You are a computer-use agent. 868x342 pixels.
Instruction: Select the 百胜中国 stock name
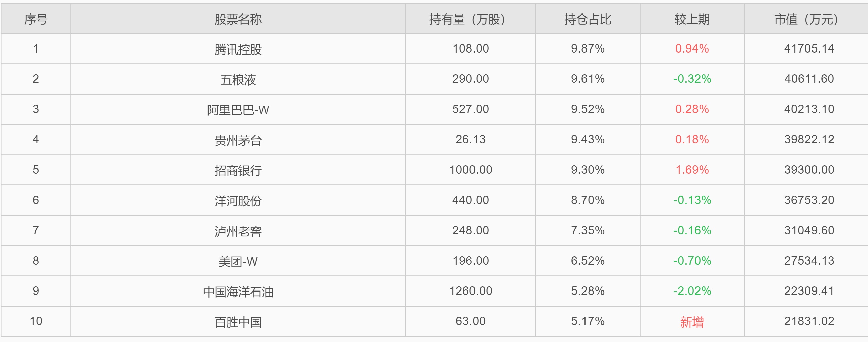pyautogui.click(x=238, y=322)
